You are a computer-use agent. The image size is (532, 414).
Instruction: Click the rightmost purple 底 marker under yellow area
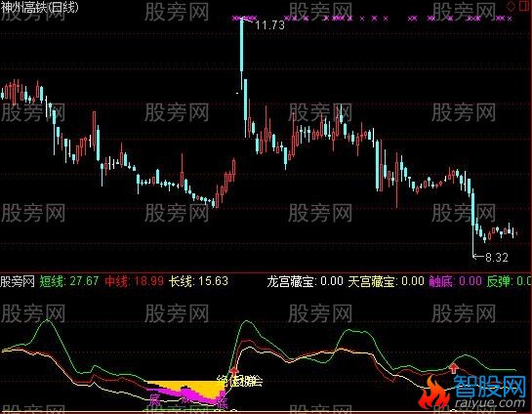222,403
